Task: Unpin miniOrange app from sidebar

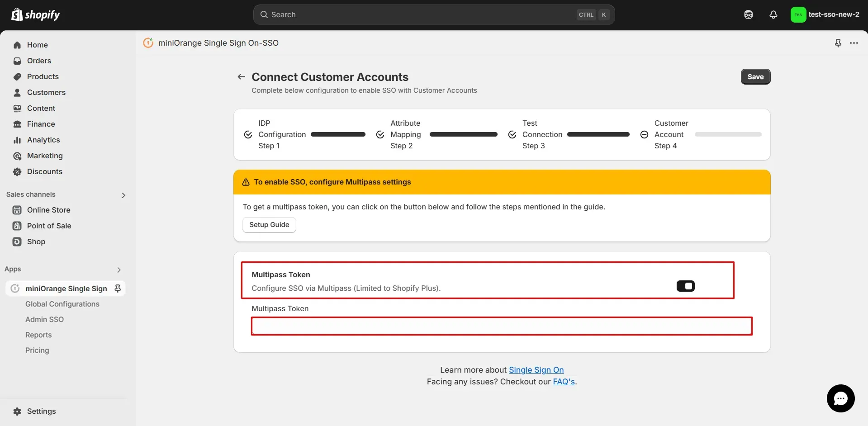Action: [118, 289]
